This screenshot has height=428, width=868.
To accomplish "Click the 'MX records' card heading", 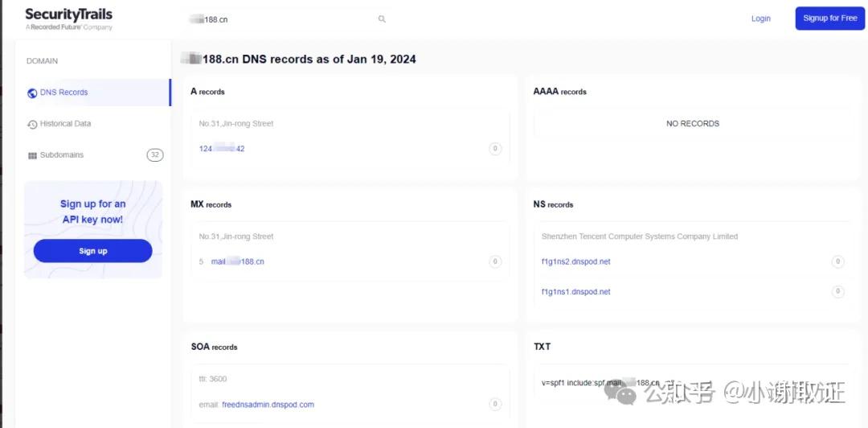I will [211, 204].
